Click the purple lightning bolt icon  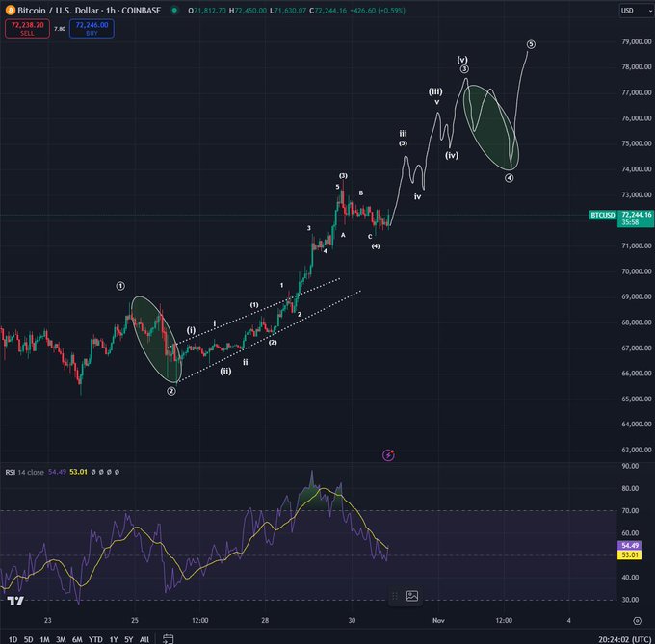point(388,455)
